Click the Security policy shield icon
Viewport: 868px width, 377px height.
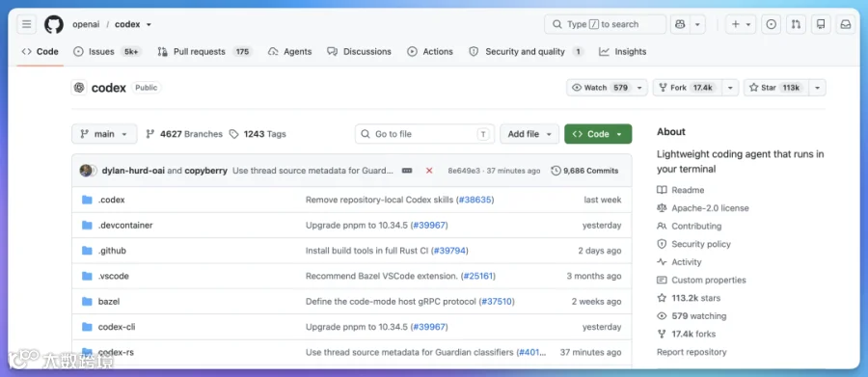[x=662, y=244]
